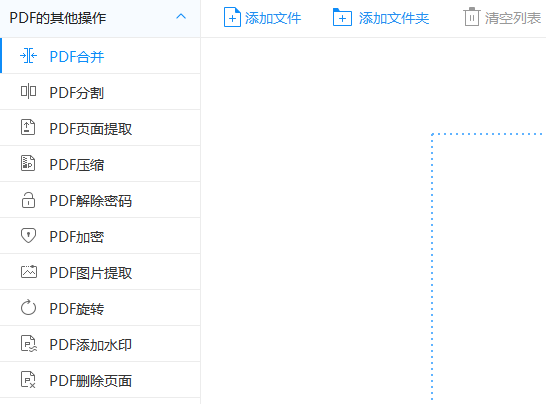
Task: Click the PDF添加水印 watermark icon
Action: [29, 344]
